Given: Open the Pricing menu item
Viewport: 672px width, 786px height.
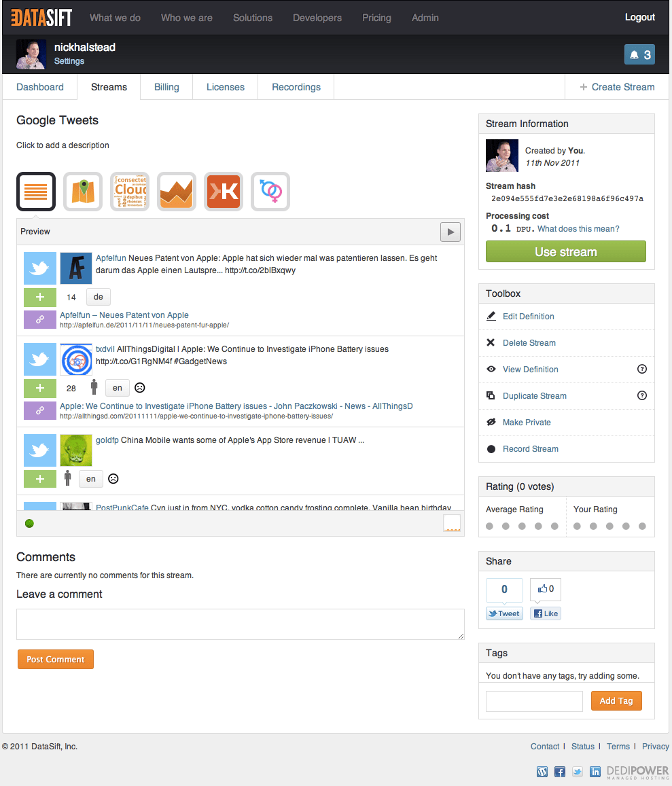Looking at the screenshot, I should pos(376,18).
